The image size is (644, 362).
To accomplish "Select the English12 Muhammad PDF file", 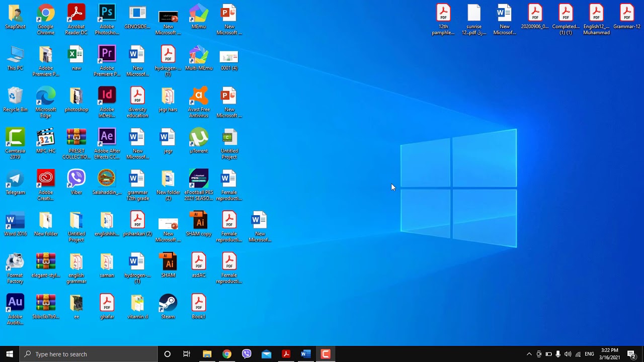I will click(596, 20).
